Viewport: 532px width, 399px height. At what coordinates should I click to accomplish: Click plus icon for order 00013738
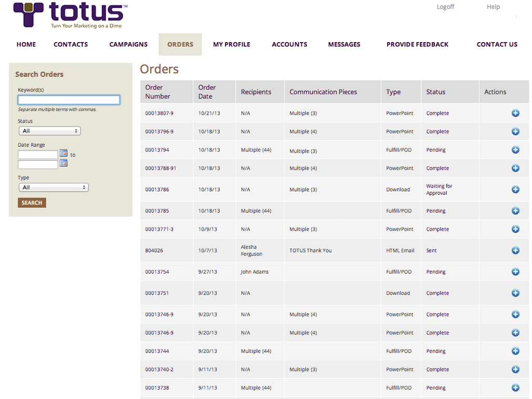coord(515,388)
